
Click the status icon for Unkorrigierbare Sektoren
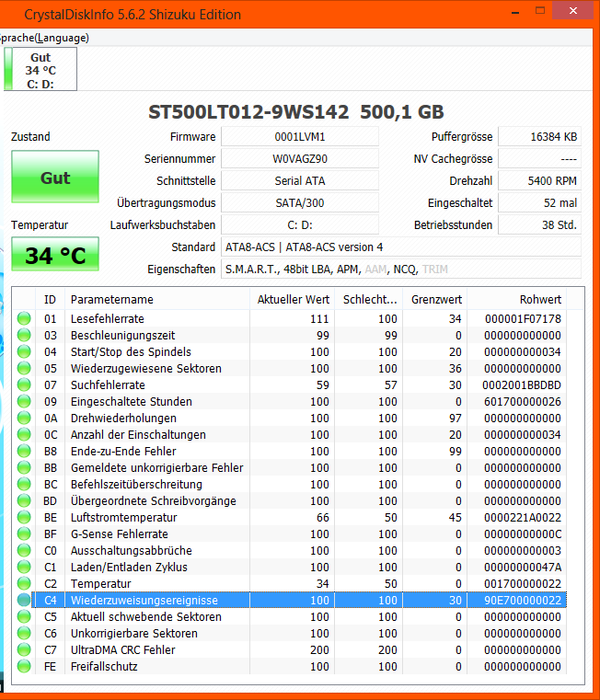24,633
